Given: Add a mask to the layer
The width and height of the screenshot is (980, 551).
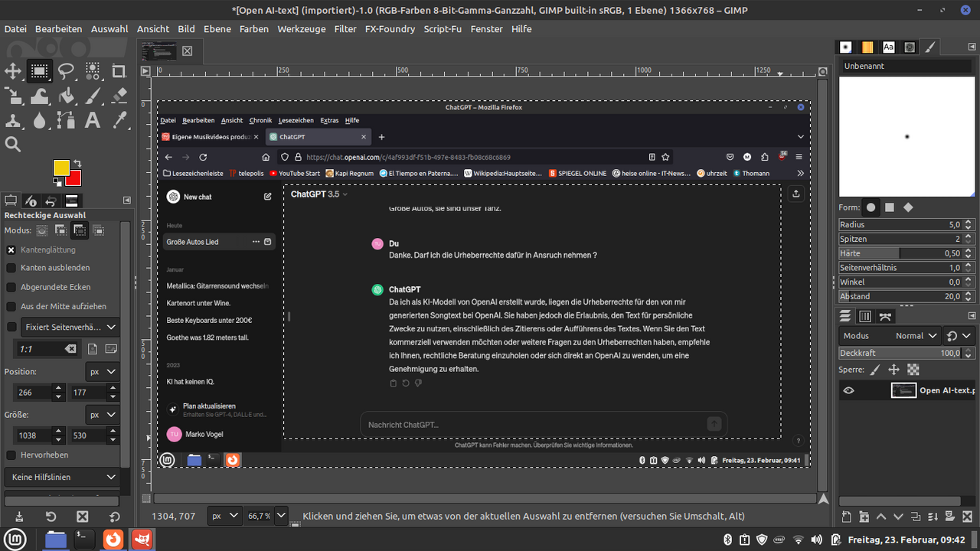Looking at the screenshot, I should (x=952, y=517).
